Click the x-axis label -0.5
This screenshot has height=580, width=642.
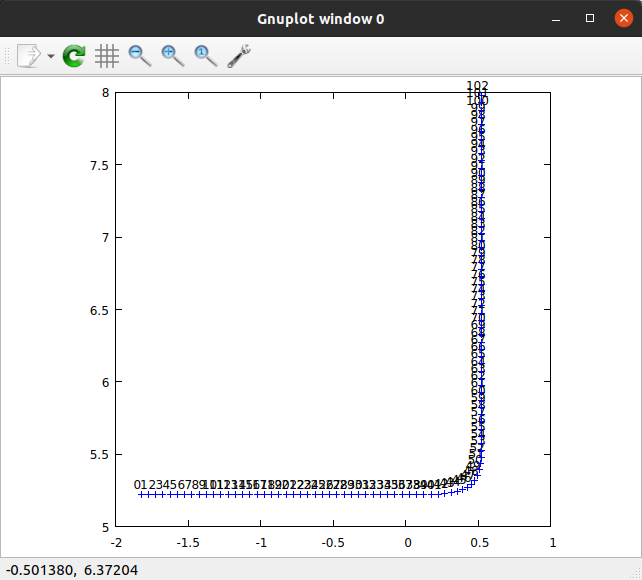click(333, 543)
